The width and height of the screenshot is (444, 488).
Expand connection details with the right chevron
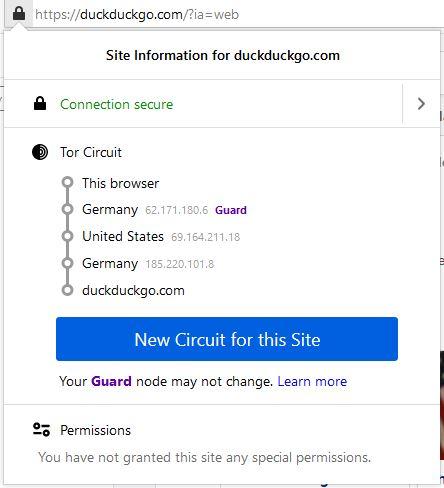(x=421, y=104)
